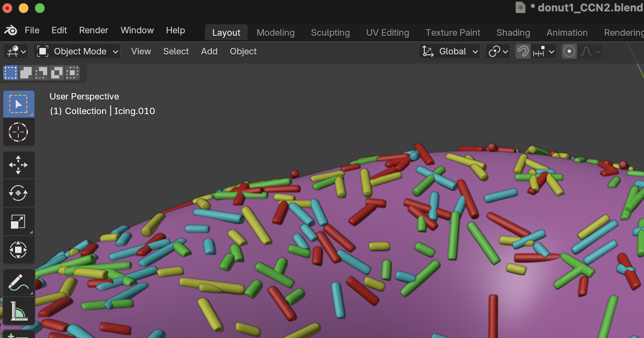Select the Measure tool

pos(19,311)
